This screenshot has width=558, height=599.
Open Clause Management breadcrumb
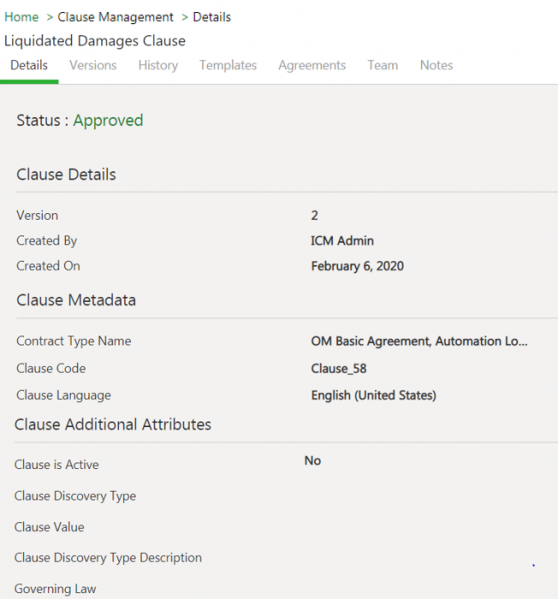(115, 17)
